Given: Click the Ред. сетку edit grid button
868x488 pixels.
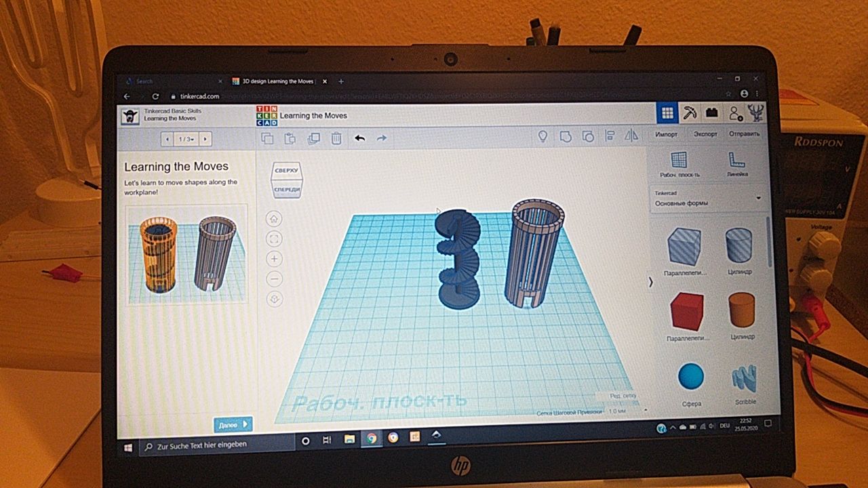Looking at the screenshot, I should click(x=622, y=396).
